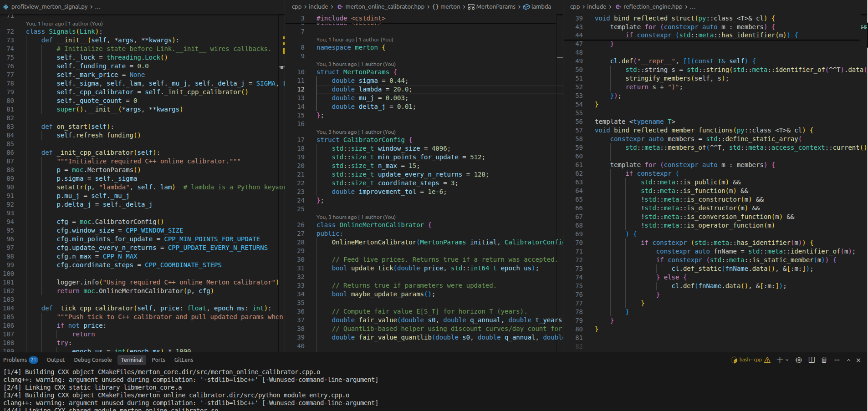Viewport: 868px width, 411px height.
Task: Click the MertonParams breadcrumb struct item
Action: (x=495, y=7)
